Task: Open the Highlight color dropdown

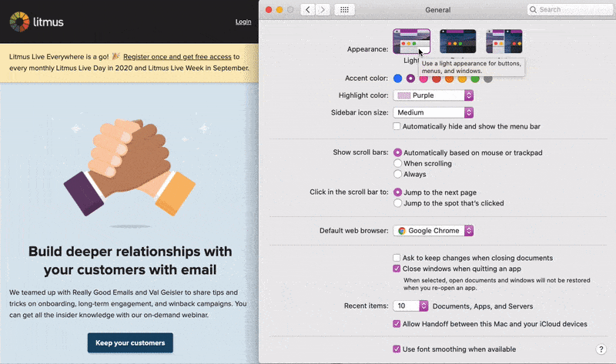Action: [434, 95]
